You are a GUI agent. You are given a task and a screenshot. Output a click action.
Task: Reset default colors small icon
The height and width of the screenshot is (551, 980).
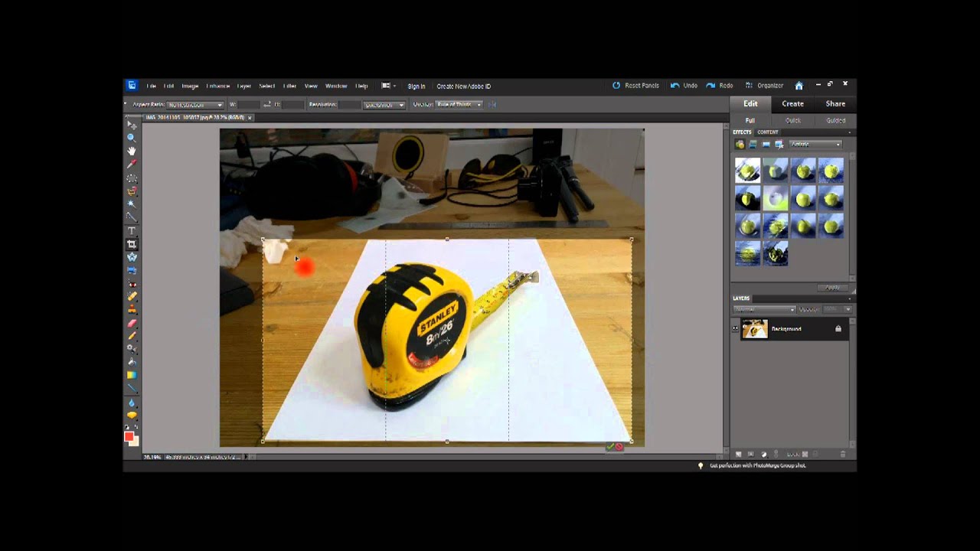[x=126, y=426]
